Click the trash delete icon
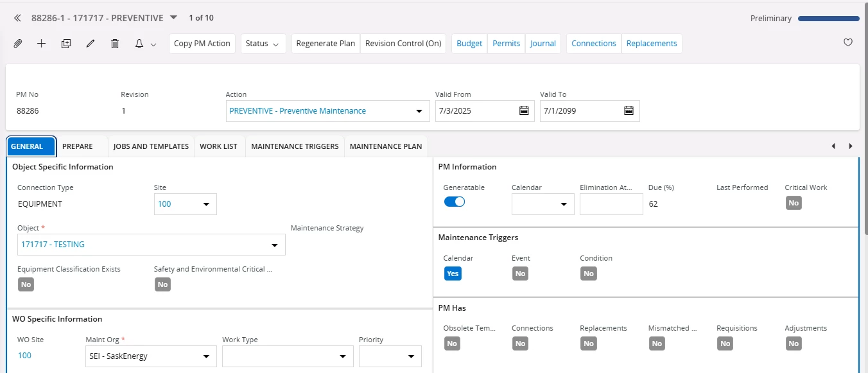Viewport: 868px width, 373px height. click(115, 44)
